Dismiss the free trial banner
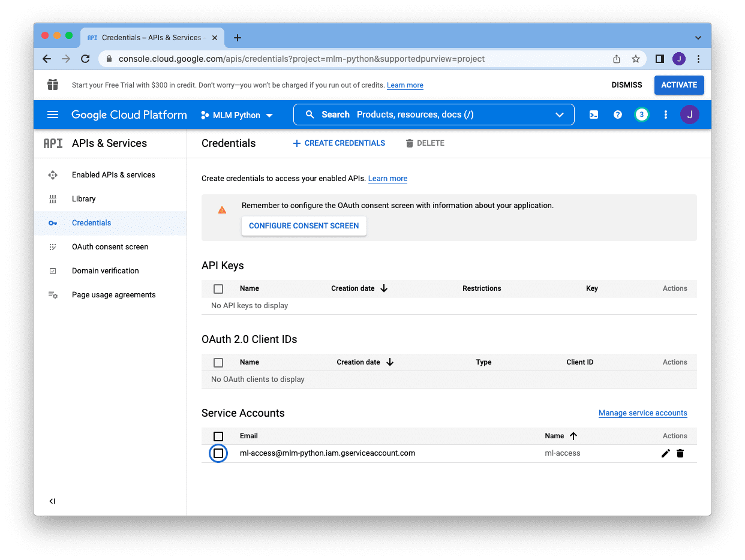Image resolution: width=745 pixels, height=560 pixels. click(627, 85)
